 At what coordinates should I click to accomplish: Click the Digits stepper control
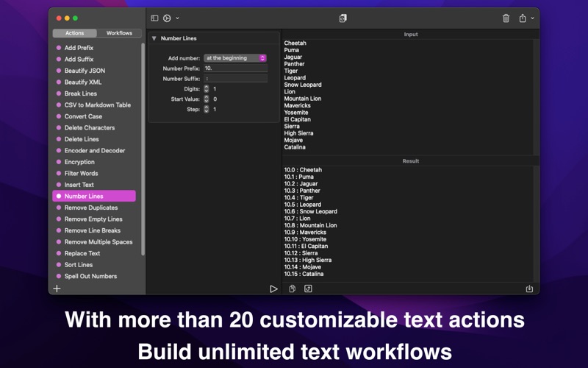(x=207, y=89)
